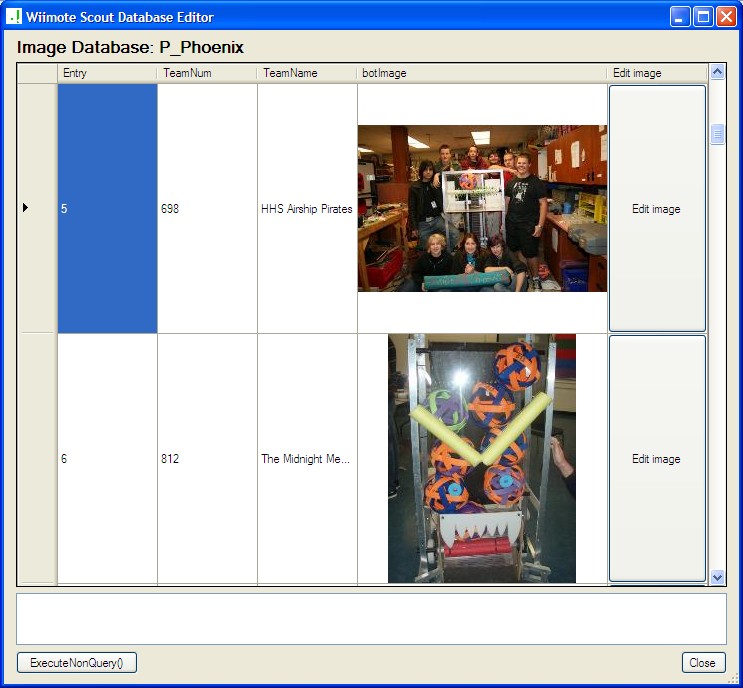Click the row header with current-row arrow

click(37, 208)
